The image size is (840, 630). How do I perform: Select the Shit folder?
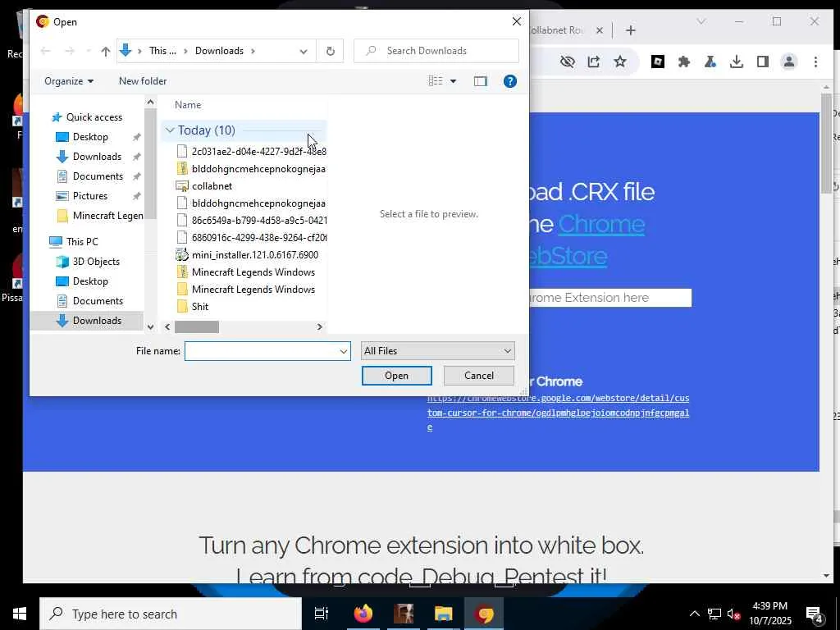click(x=192, y=307)
